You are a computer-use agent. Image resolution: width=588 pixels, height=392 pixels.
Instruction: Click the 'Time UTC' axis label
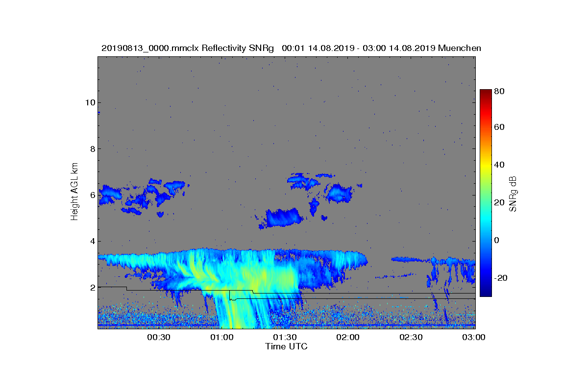(x=287, y=346)
